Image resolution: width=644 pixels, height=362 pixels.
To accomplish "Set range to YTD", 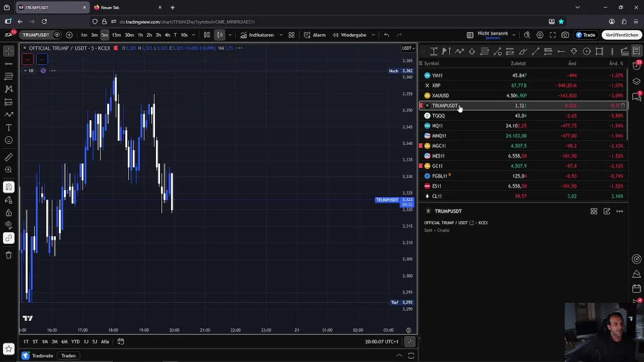I will tap(75, 342).
